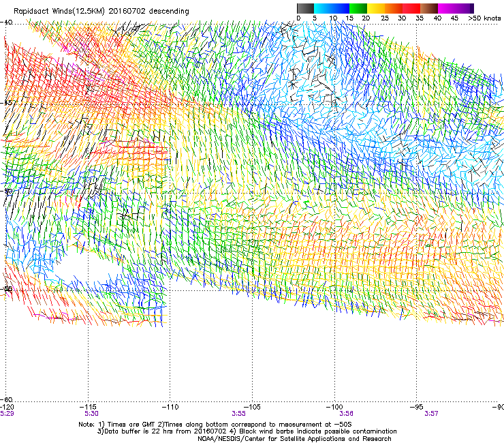Click the '0' legend scale label
Viewport: 504px width, 443px height.
pyautogui.click(x=298, y=18)
